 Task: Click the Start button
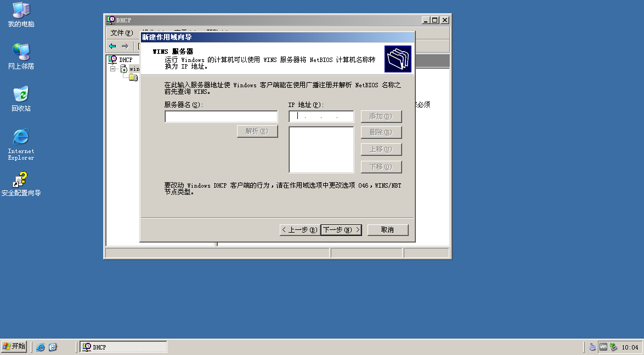pyautogui.click(x=14, y=346)
